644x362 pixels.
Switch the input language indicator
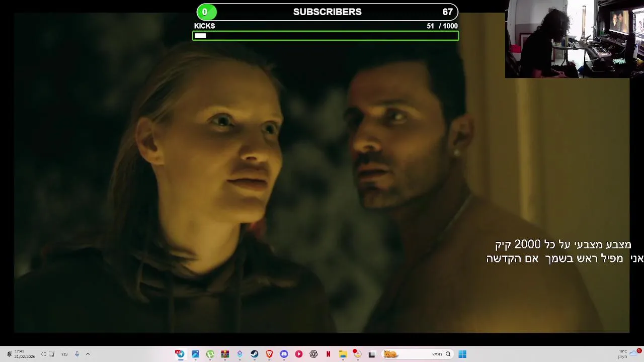64,354
